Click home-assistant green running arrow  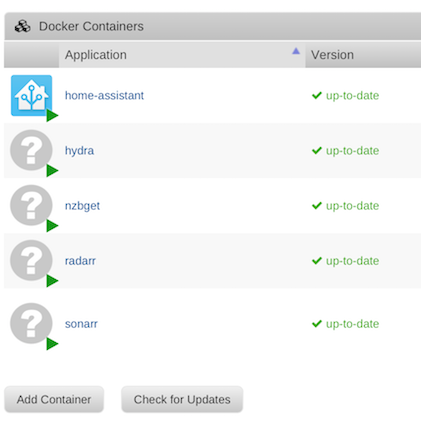pyautogui.click(x=52, y=116)
